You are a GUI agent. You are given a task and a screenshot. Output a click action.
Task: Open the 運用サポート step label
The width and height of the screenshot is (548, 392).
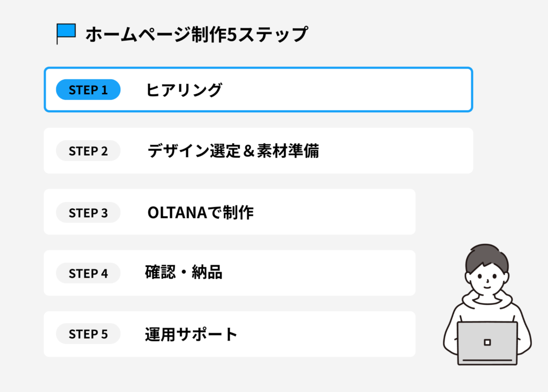coord(191,335)
